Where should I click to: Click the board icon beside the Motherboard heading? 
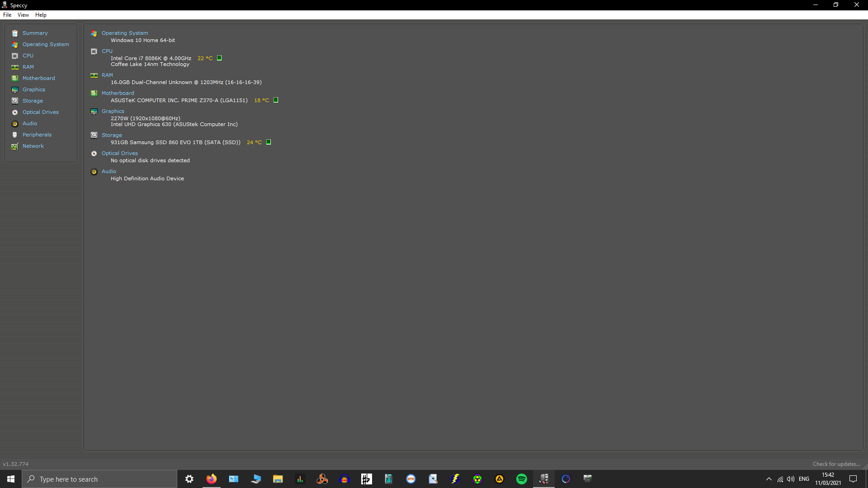coord(94,94)
